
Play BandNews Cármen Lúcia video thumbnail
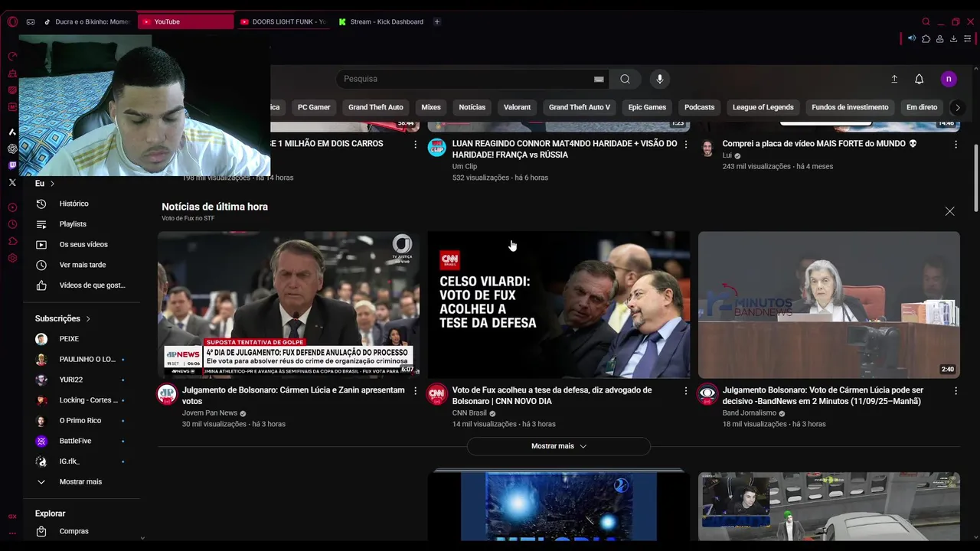point(828,305)
